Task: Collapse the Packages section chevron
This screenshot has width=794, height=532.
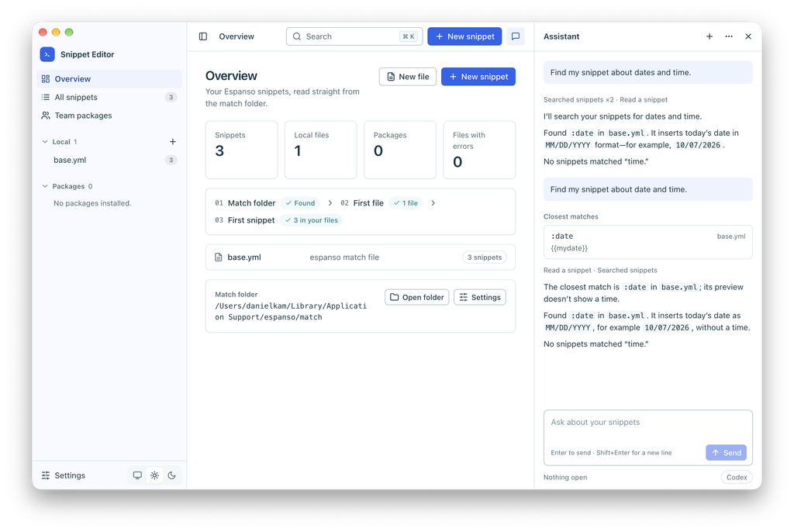Action: [x=45, y=186]
